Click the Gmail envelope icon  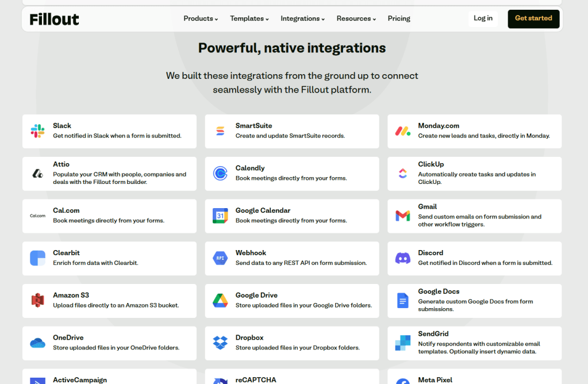click(402, 216)
